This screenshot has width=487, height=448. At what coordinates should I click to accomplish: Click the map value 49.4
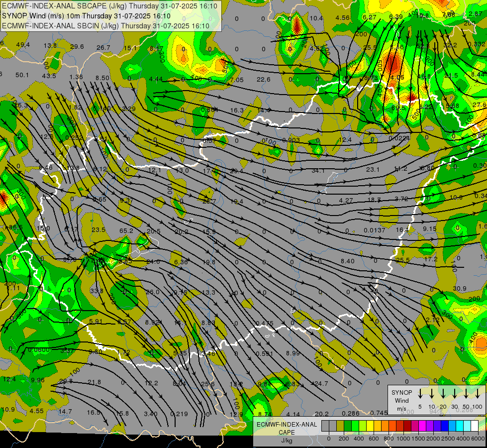pos(23,44)
